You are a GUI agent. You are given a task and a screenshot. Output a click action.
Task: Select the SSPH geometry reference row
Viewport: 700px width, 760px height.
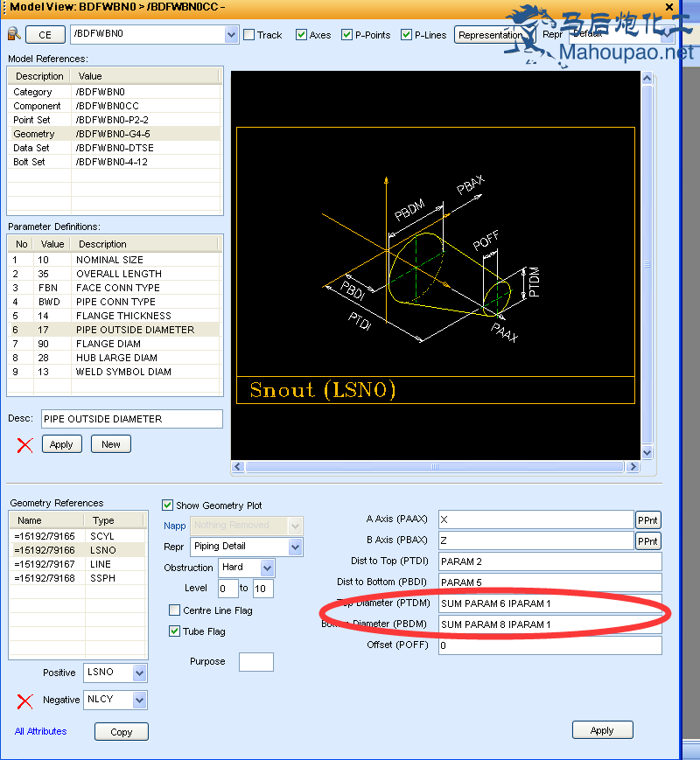[78, 578]
